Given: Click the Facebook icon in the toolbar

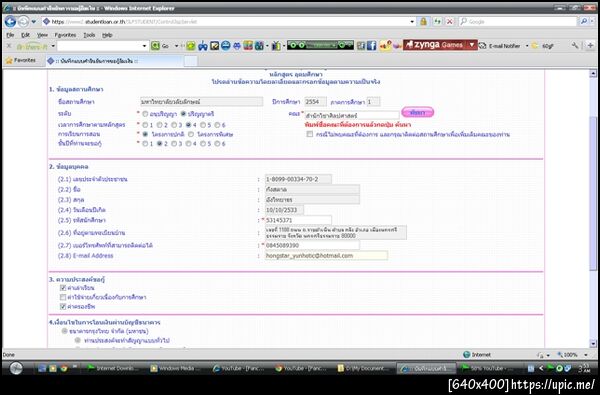Looking at the screenshot, I should pos(372,46).
